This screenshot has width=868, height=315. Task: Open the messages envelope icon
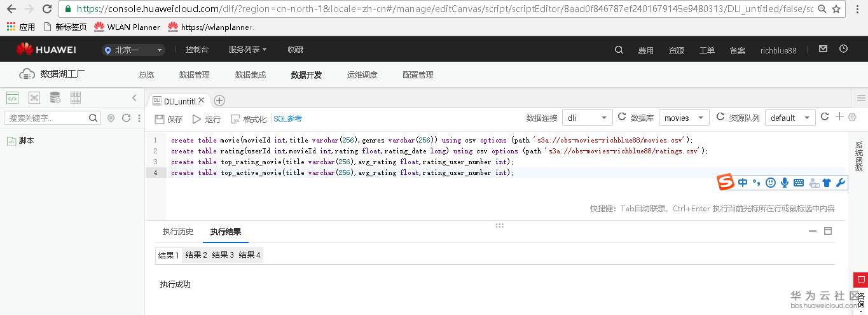pos(823,49)
